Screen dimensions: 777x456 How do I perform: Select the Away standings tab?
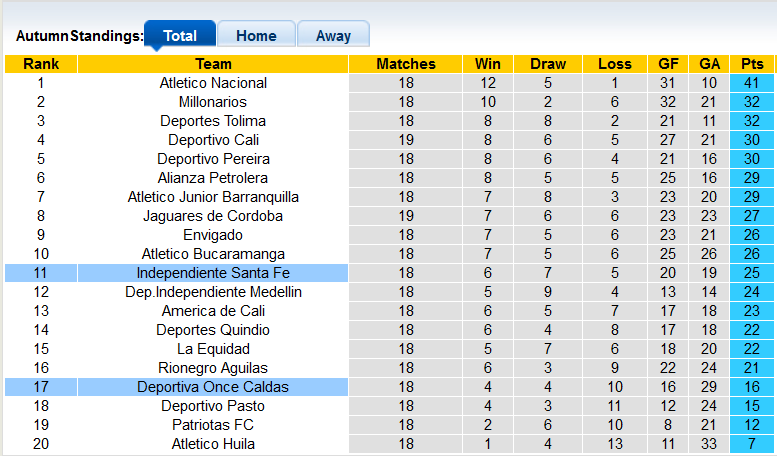tap(333, 35)
